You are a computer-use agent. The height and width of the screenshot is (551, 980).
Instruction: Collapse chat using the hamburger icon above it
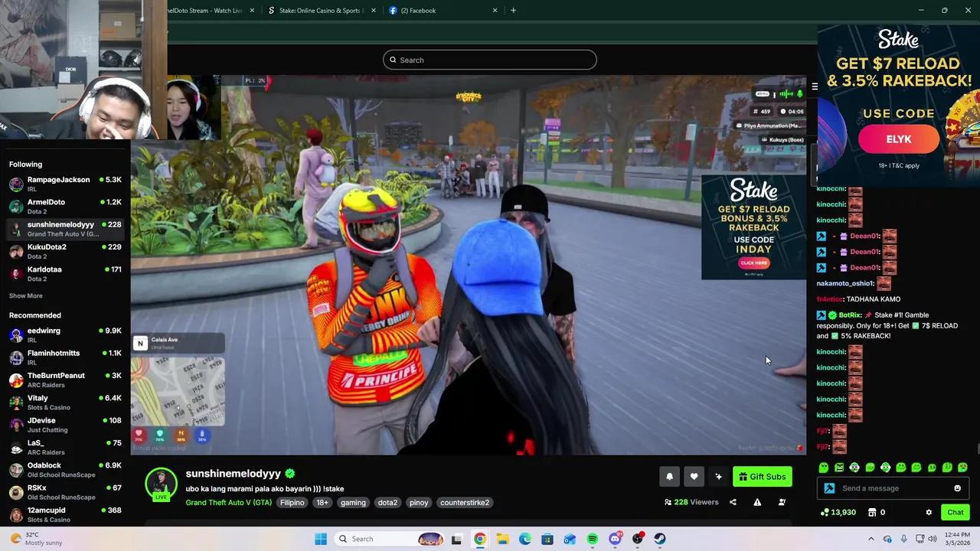(x=814, y=86)
